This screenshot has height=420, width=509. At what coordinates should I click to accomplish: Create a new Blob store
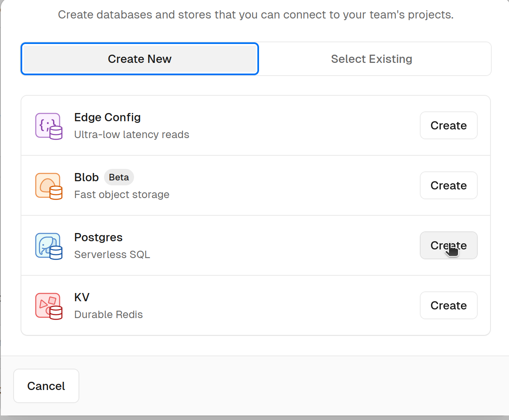(449, 185)
